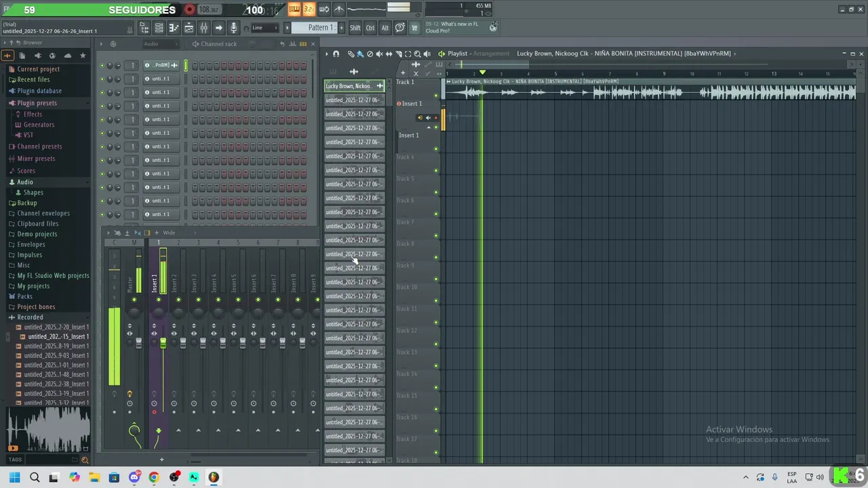Open My FL Studio Web projects
Image resolution: width=868 pixels, height=488 pixels.
(x=53, y=276)
